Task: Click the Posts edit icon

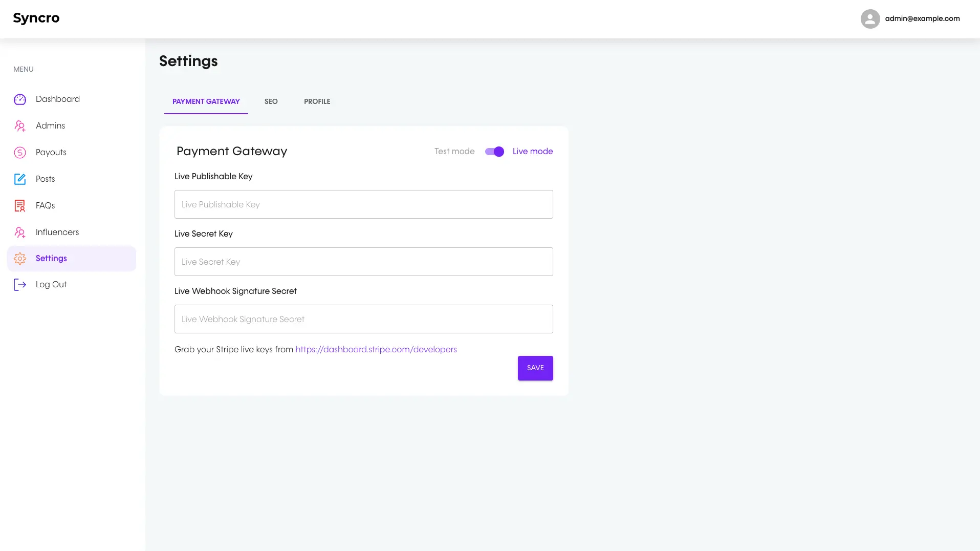Action: [20, 179]
